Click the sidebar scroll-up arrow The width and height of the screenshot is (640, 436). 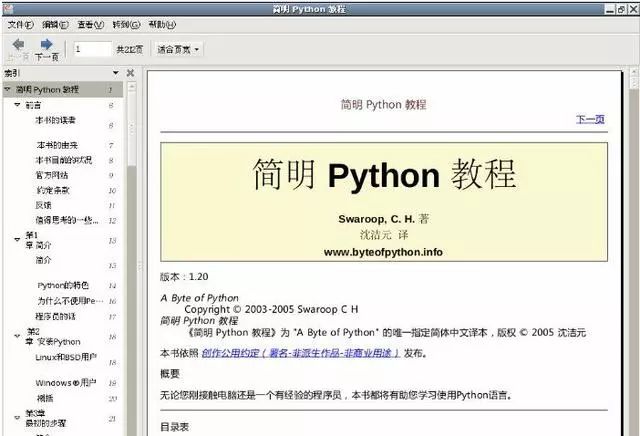pos(131,87)
